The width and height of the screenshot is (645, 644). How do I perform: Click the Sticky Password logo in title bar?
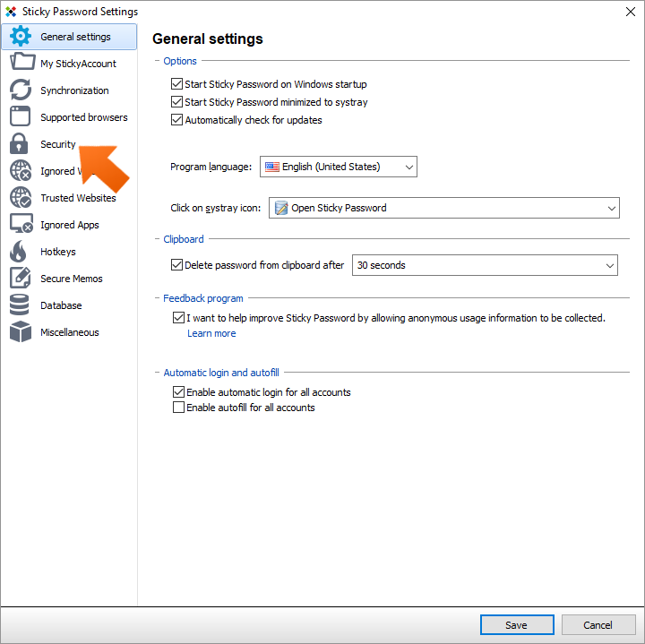pos(11,12)
